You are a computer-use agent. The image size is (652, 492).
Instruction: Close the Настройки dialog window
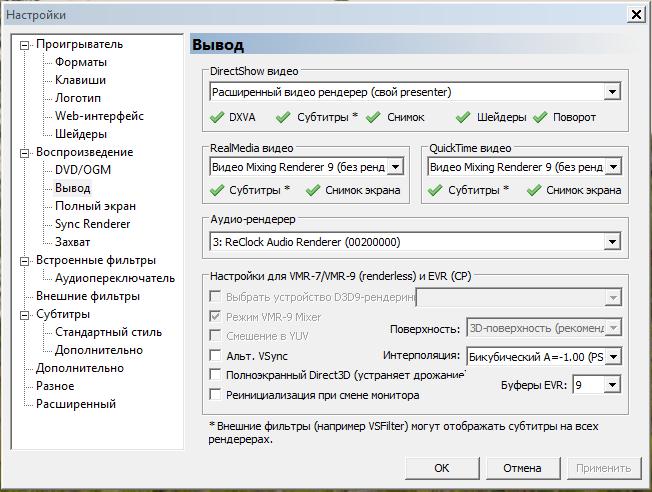(635, 14)
